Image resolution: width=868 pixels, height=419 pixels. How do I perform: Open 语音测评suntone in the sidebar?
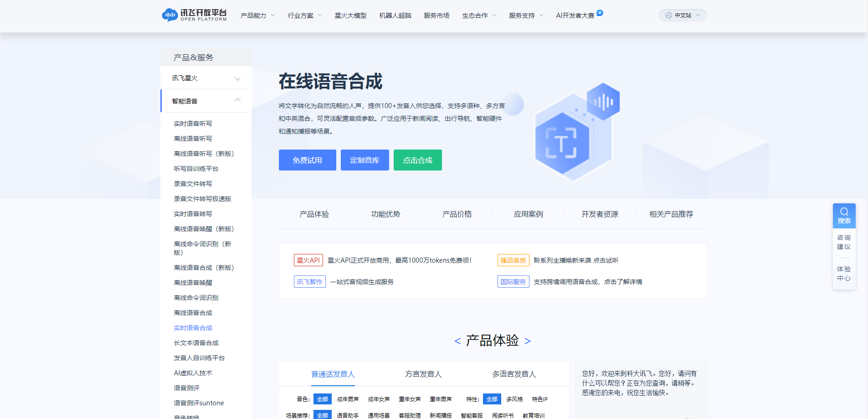pyautogui.click(x=199, y=403)
